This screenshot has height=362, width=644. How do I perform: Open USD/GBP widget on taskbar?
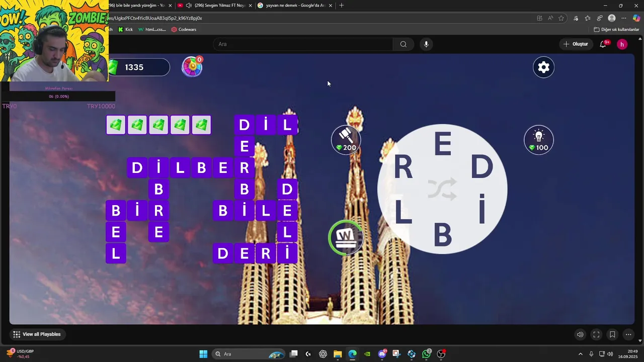click(x=20, y=353)
